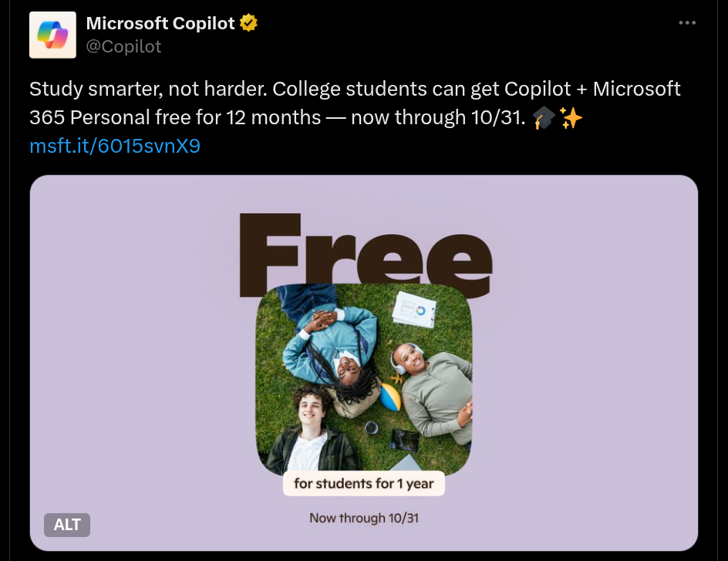Click the Microsoft Copilot display name
728x561 pixels.
coord(159,23)
